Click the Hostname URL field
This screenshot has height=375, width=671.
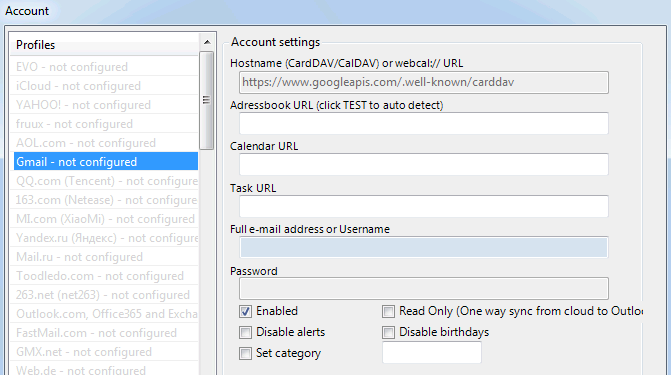424,82
